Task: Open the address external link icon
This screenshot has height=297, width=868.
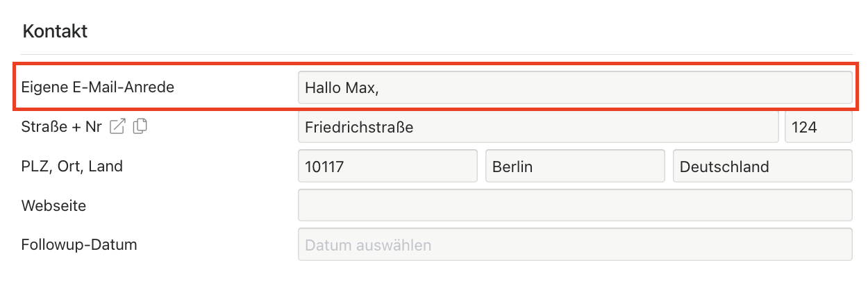Action: pos(119,126)
